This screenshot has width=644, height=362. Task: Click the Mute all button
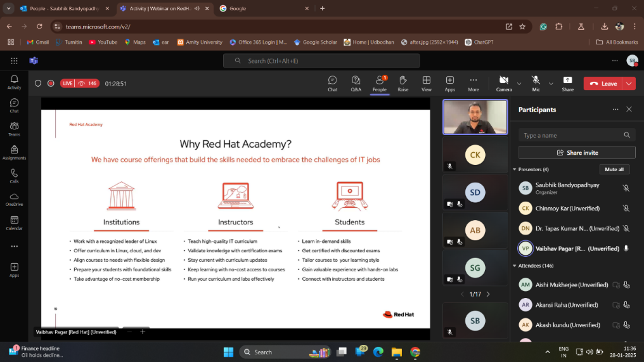pos(614,169)
